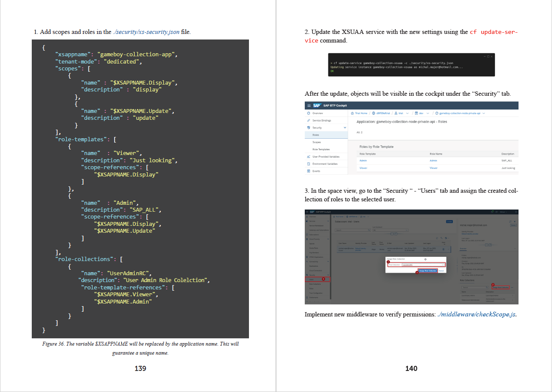Viewport: 552px width, 392px height.
Task: Select Scopes in the Security submenu
Action: tap(316, 142)
